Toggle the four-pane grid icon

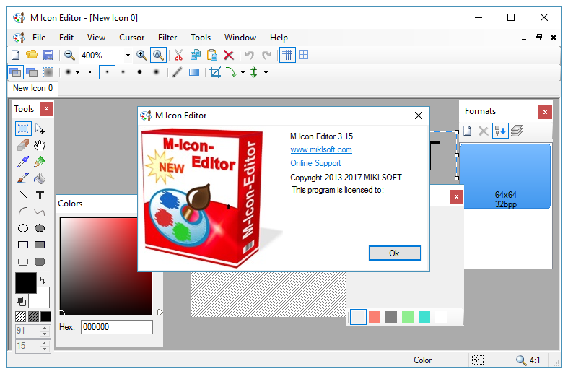[x=304, y=55]
